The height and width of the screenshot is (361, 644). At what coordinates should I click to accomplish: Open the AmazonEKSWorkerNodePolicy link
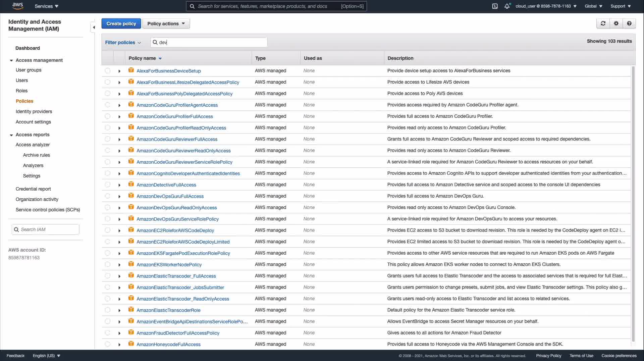(169, 265)
